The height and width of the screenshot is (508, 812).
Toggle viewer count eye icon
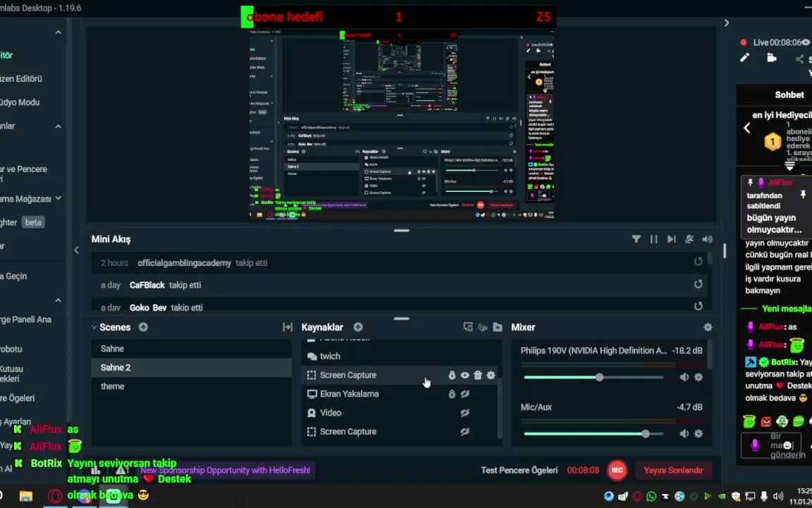tap(805, 42)
